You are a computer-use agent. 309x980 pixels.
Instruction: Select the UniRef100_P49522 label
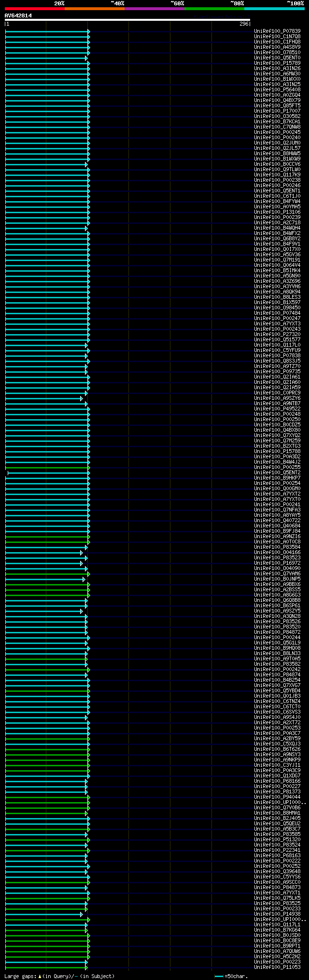(277, 409)
